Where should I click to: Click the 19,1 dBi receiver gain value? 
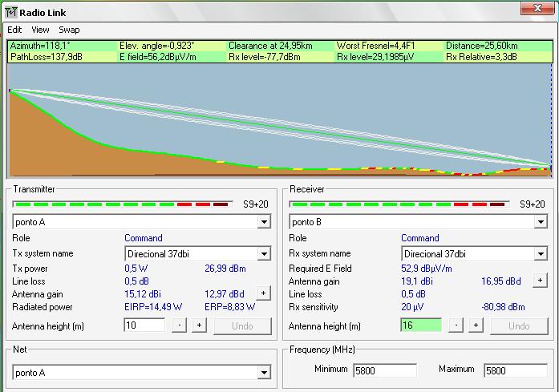tap(417, 281)
